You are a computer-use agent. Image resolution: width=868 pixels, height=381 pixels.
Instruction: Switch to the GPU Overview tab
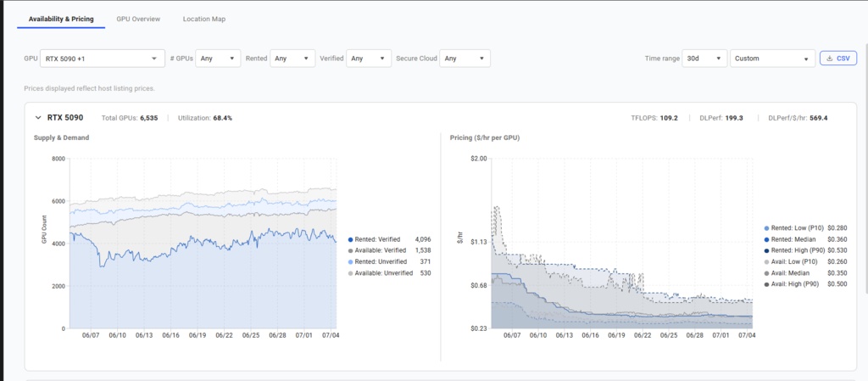[x=138, y=19]
